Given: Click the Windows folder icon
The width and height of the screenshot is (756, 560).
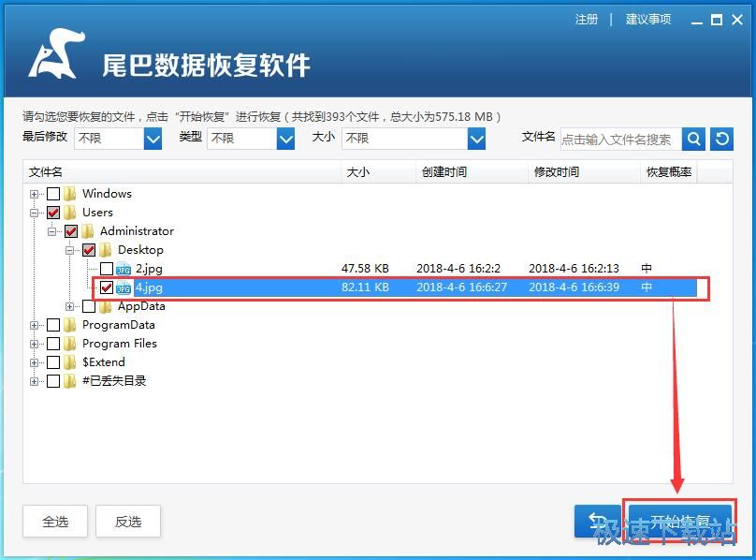Looking at the screenshot, I should pos(70,194).
